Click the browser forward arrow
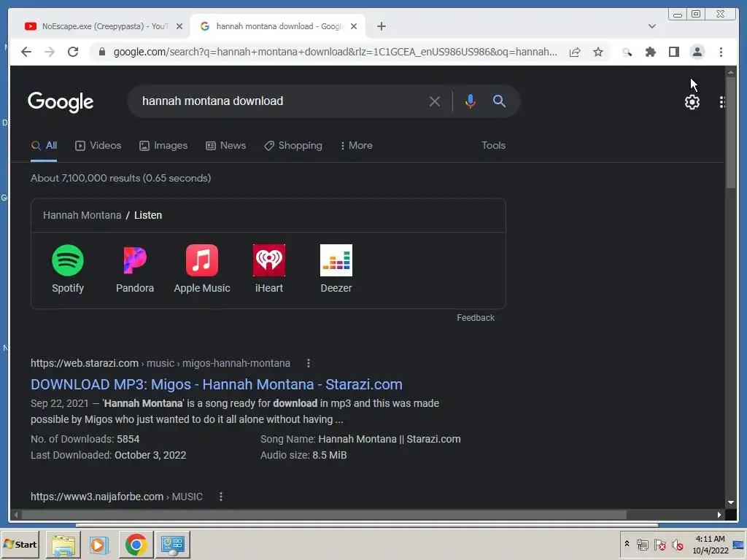Viewport: 747px width, 560px height. coord(50,52)
